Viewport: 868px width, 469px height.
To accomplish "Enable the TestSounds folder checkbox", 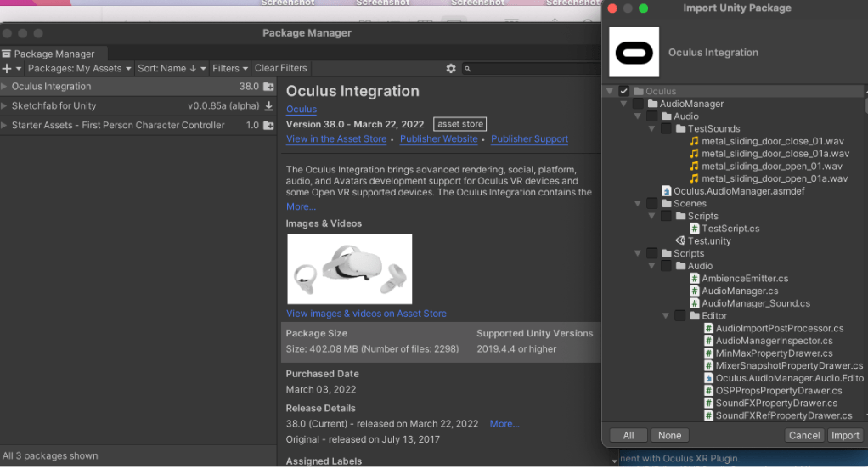I will 666,129.
